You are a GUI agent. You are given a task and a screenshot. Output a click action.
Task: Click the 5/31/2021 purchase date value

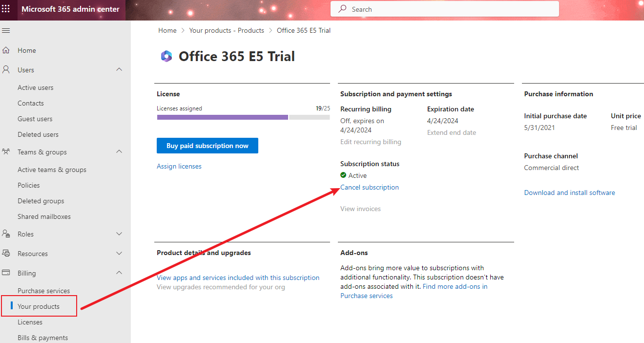(x=540, y=128)
